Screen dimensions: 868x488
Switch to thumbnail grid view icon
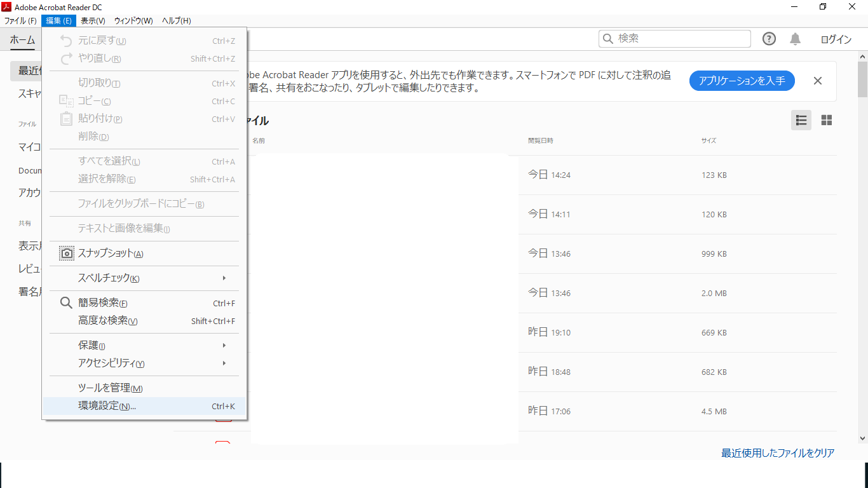pos(827,120)
